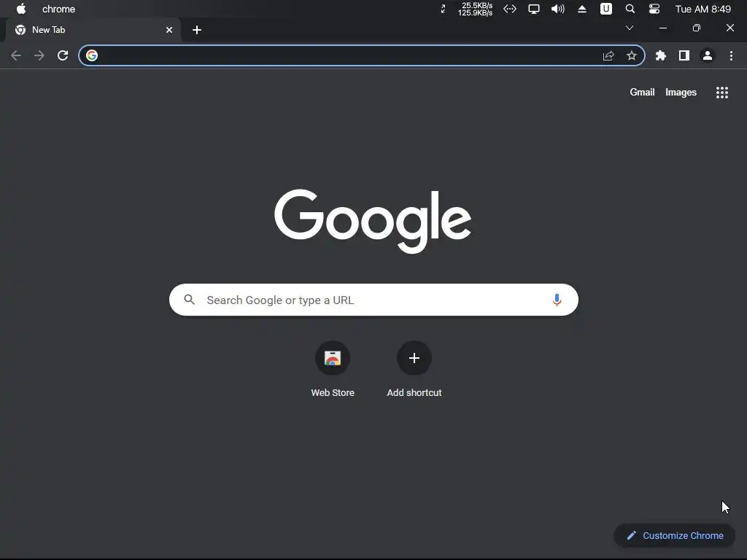Image resolution: width=747 pixels, height=560 pixels.
Task: Open the Apple menu
Action: pyautogui.click(x=21, y=9)
